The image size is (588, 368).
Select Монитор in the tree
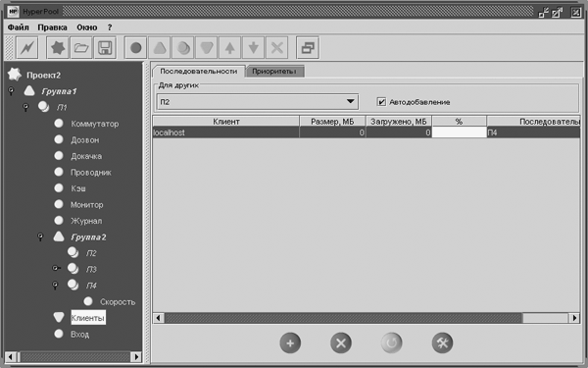87,205
